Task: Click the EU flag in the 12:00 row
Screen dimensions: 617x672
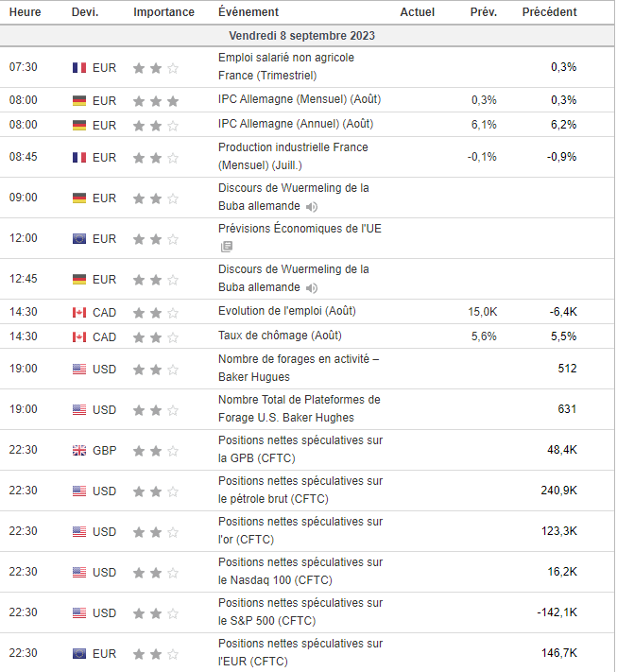Action: [x=79, y=239]
